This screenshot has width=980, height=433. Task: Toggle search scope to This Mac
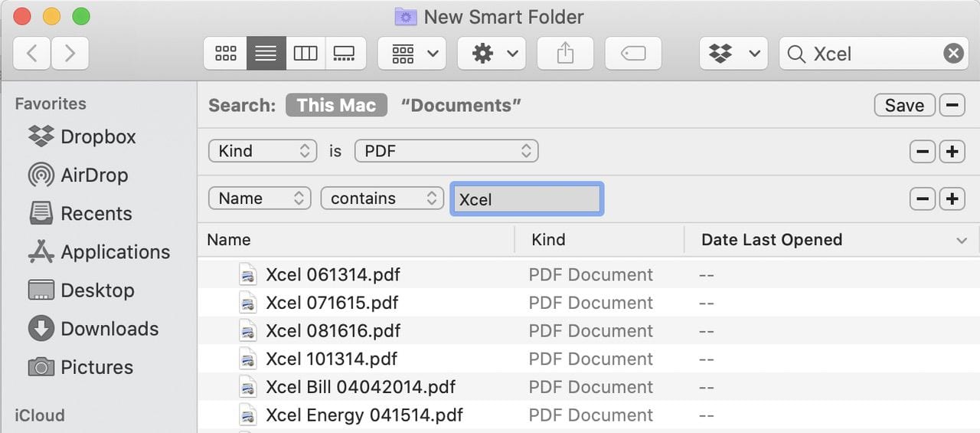pyautogui.click(x=336, y=105)
